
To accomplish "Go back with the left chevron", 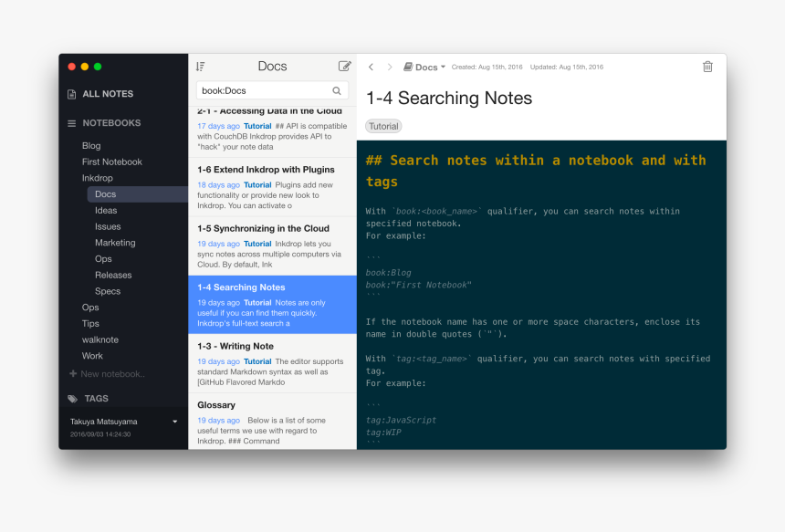I will (371, 67).
